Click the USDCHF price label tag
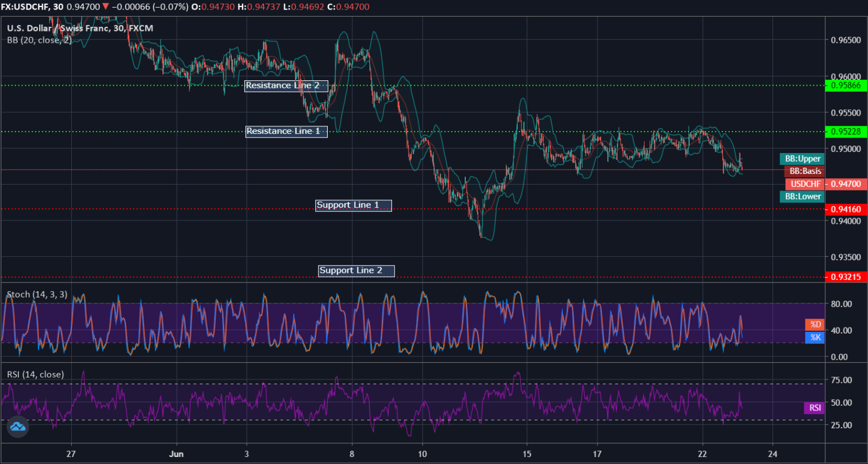Screen dimensions: 868x464 pos(805,184)
